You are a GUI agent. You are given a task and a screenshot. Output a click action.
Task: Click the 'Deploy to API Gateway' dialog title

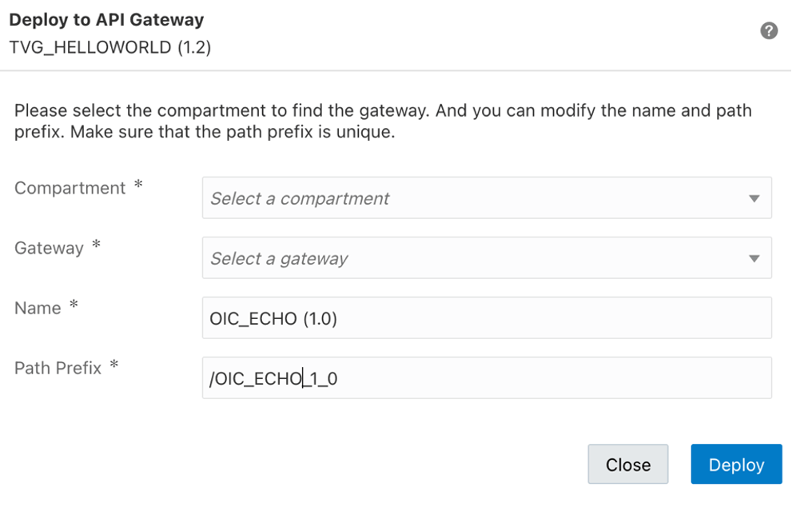(106, 20)
